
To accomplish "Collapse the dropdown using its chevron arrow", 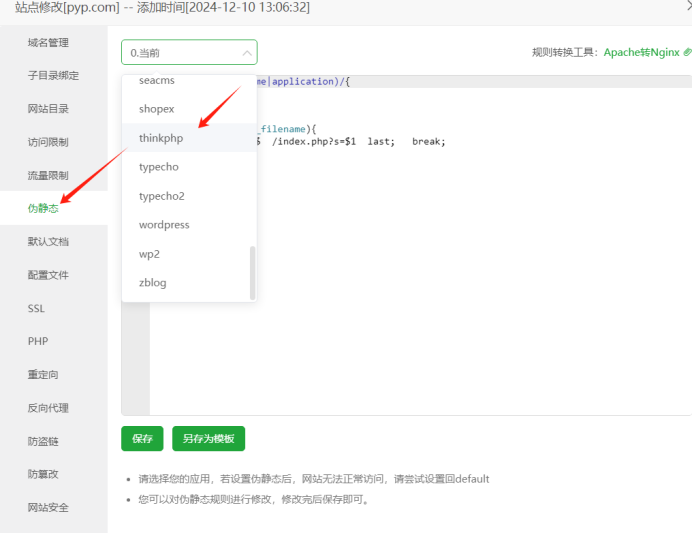I will pos(247,53).
